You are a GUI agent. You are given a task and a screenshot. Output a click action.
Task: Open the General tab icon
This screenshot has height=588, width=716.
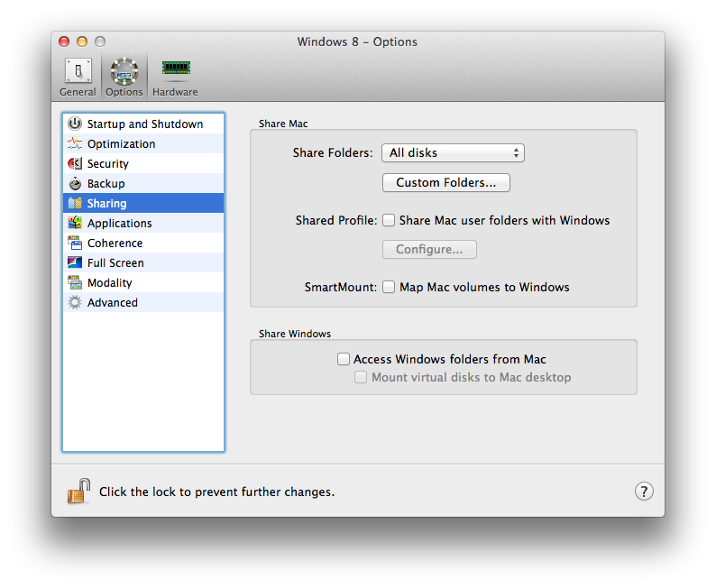[x=78, y=71]
